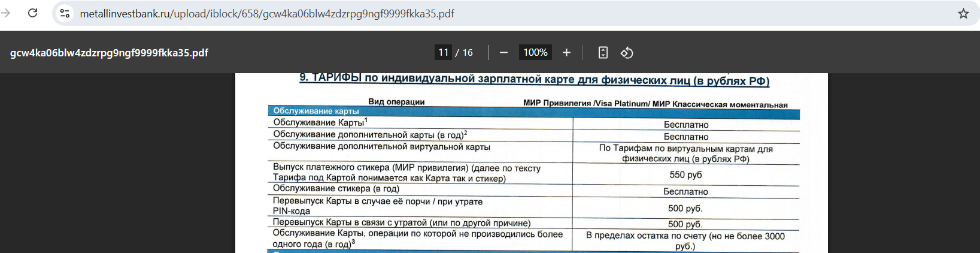980x253 pixels.
Task: Go forward with the browser arrow
Action: (6, 13)
